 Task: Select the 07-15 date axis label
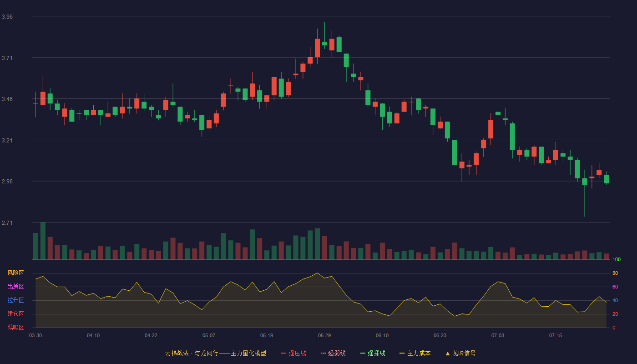pyautogui.click(x=556, y=335)
